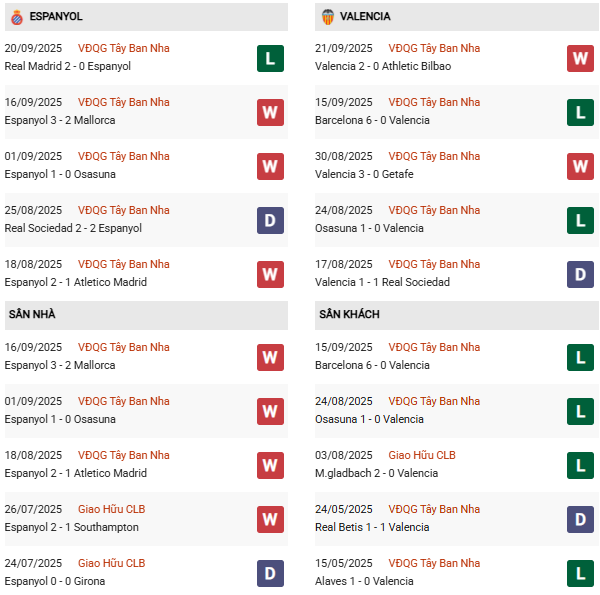Open VĐQG Tây Ban Nha link dated 20/09/2025
This screenshot has width=600, height=595.
coord(124,48)
